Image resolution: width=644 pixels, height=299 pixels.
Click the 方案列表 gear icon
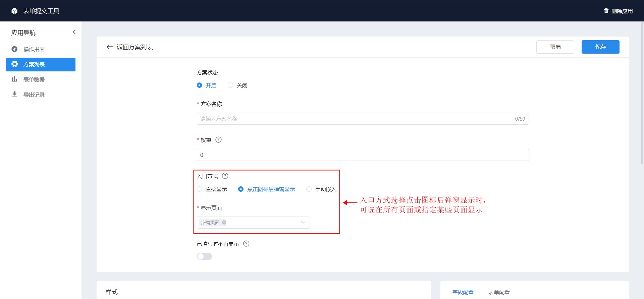pyautogui.click(x=14, y=64)
